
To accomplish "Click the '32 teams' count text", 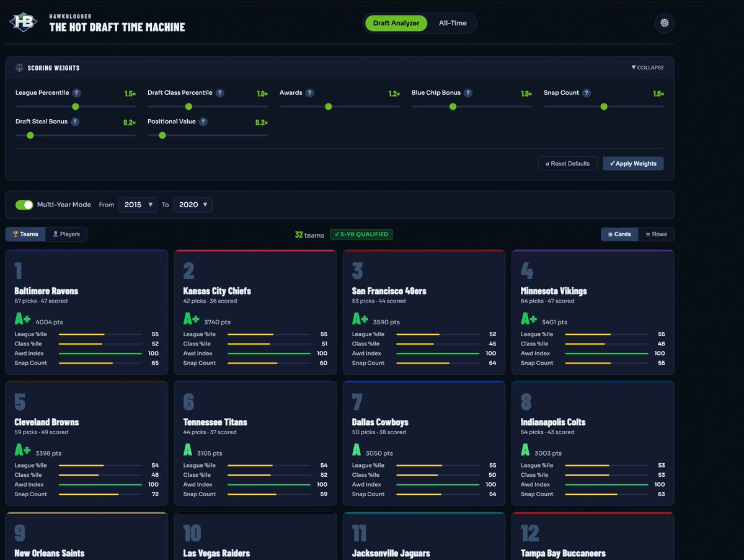I will 309,235.
